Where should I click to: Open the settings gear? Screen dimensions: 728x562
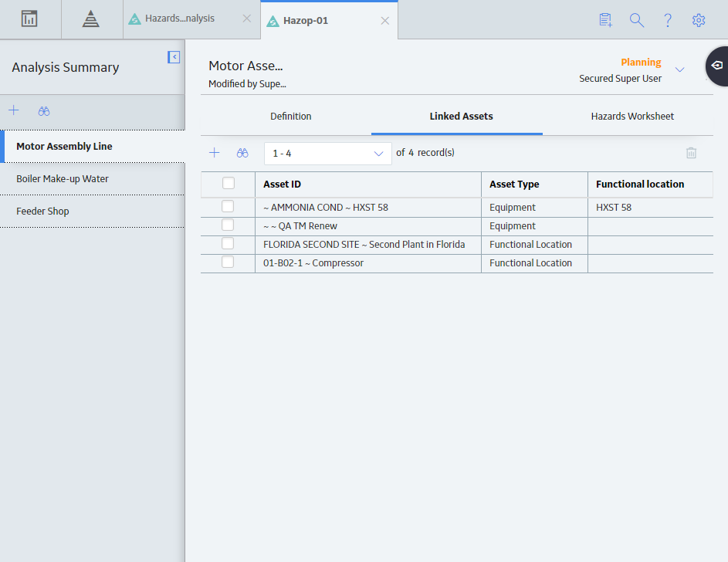coord(699,20)
